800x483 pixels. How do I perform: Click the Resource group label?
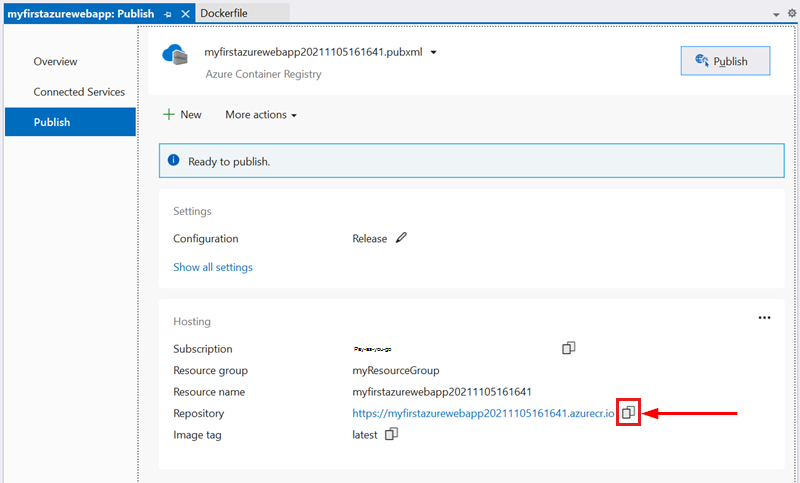pyautogui.click(x=210, y=370)
